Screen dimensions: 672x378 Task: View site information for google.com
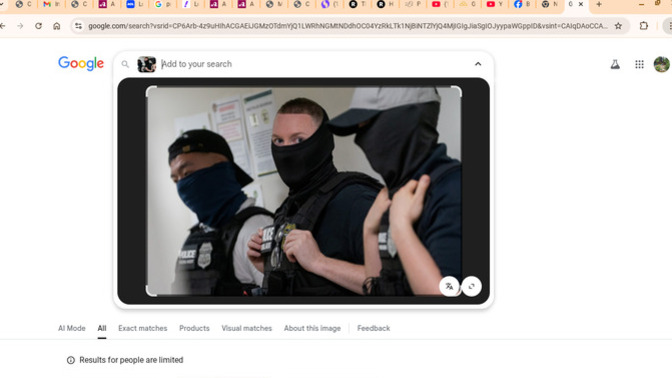pos(78,26)
